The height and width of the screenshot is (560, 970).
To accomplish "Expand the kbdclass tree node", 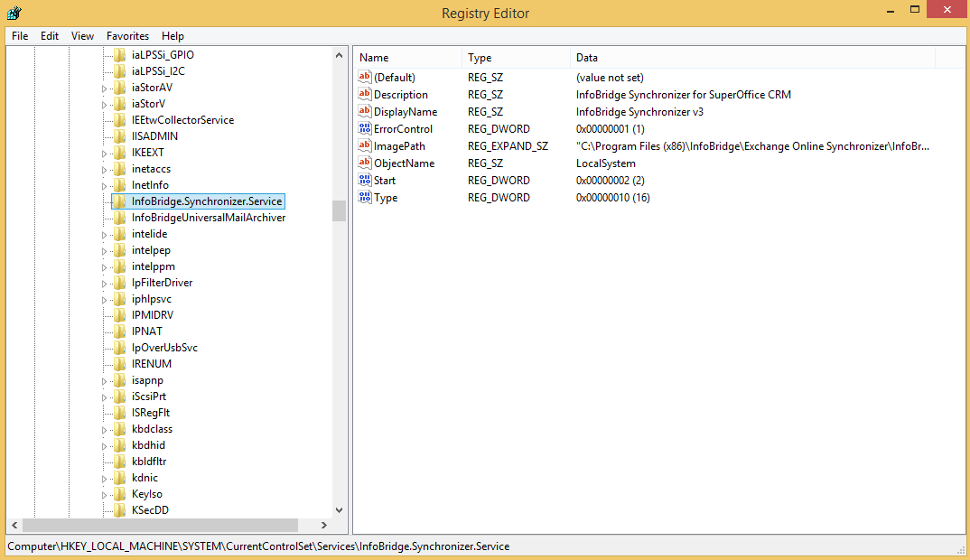I will tap(104, 429).
